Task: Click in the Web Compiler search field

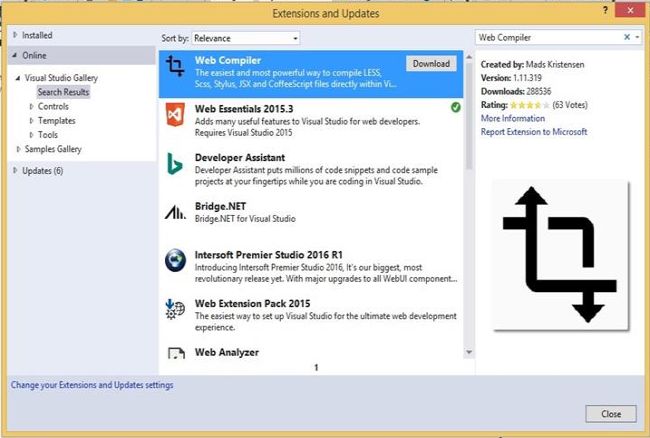Action: tap(547, 37)
